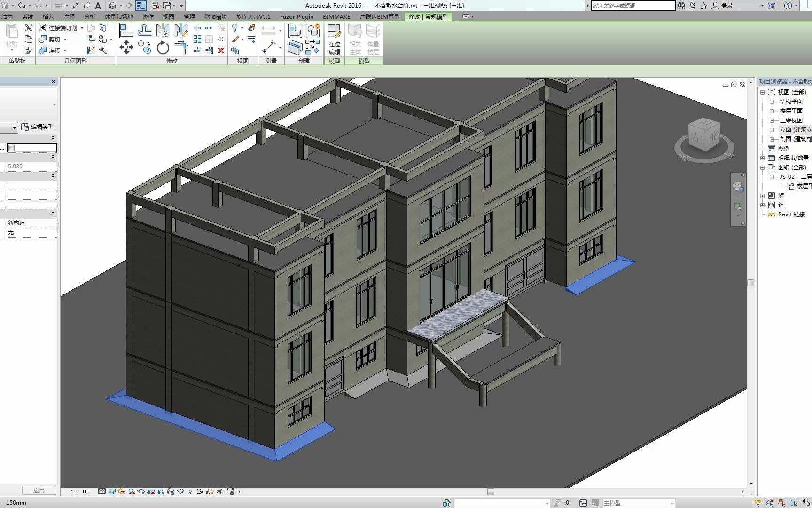Screen dimensions: 812x508
Task: Click 登录 sign-in link
Action: [727, 6]
